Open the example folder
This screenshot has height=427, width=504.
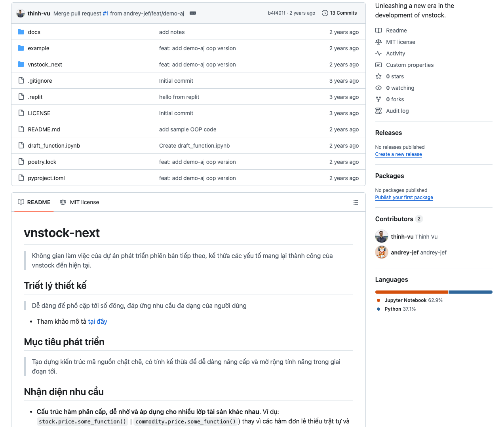[38, 48]
